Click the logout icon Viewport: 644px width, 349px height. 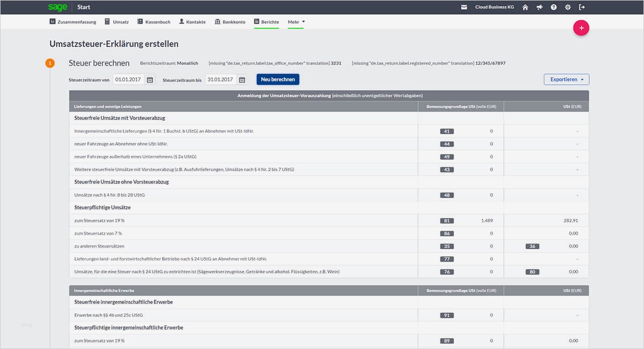(x=582, y=7)
